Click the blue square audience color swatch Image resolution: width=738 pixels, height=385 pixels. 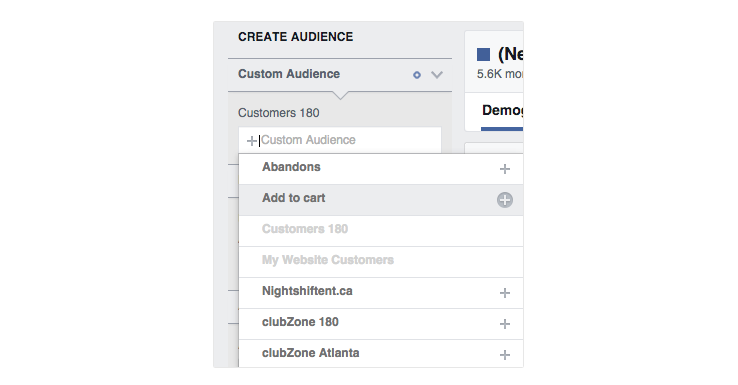483,55
